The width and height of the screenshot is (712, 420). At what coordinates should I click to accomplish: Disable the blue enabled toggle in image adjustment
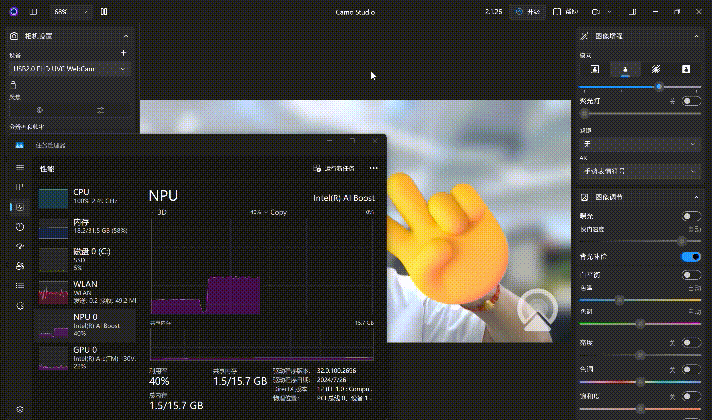[691, 257]
